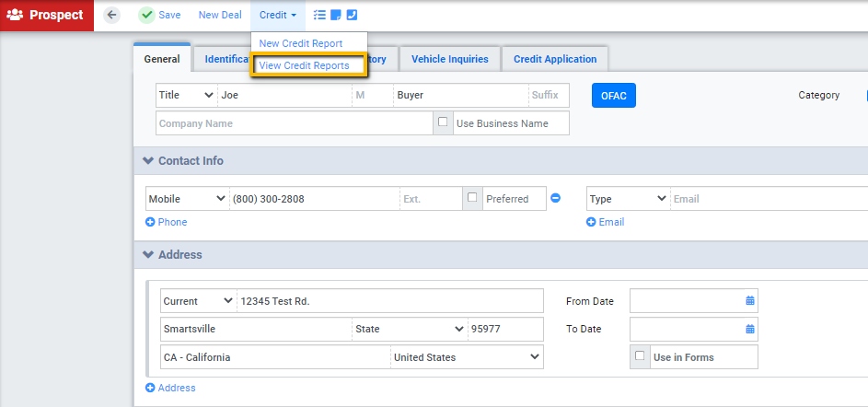This screenshot has width=868, height=407.
Task: Toggle Use Business Name checkbox
Action: point(443,122)
